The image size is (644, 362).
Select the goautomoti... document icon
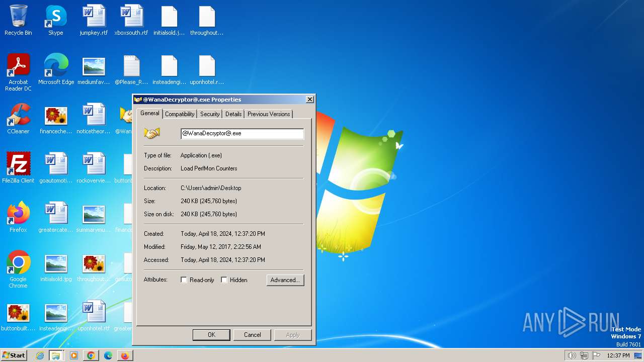pos(56,168)
